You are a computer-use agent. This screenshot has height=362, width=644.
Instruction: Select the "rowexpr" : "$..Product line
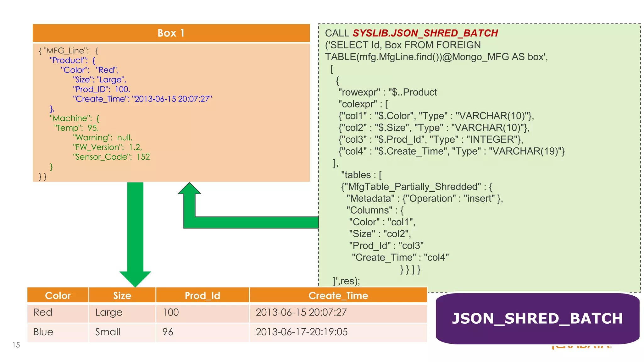tap(387, 92)
